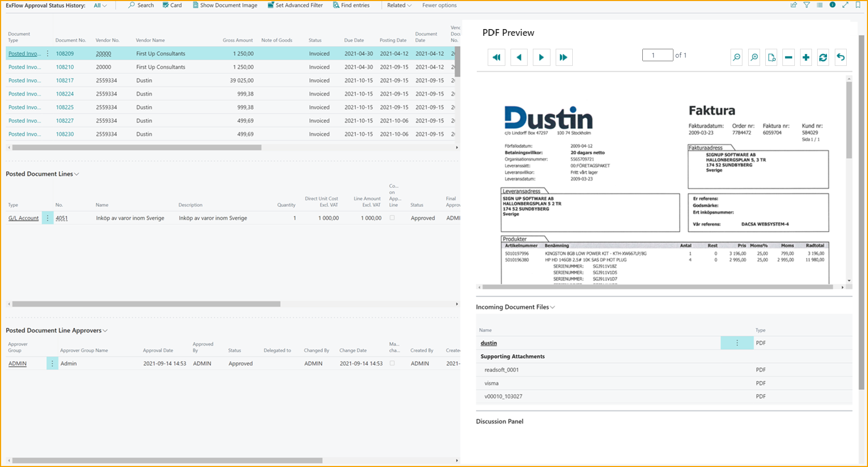Open document number 108217 link

pos(65,80)
